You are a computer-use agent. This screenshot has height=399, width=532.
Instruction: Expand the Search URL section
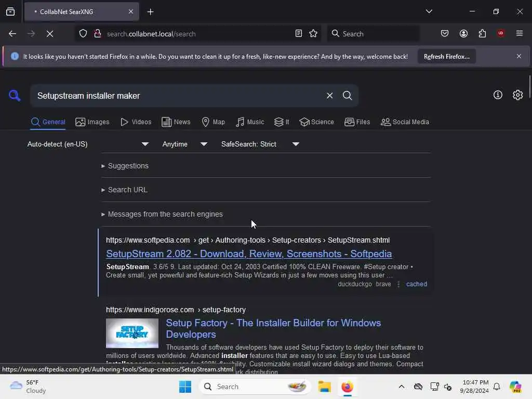[125, 190]
